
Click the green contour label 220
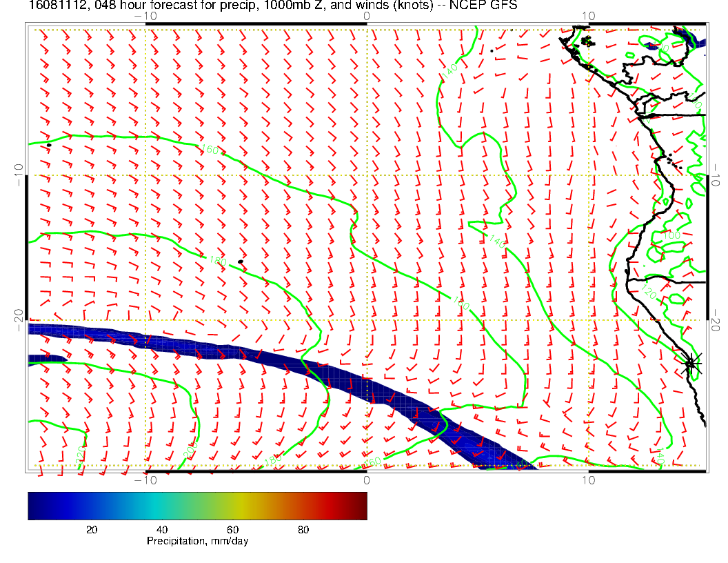click(x=79, y=454)
